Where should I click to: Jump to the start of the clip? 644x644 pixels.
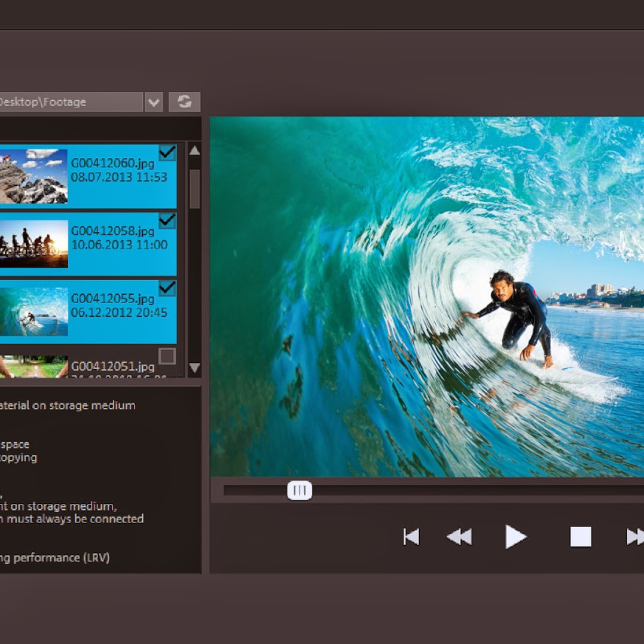[411, 537]
